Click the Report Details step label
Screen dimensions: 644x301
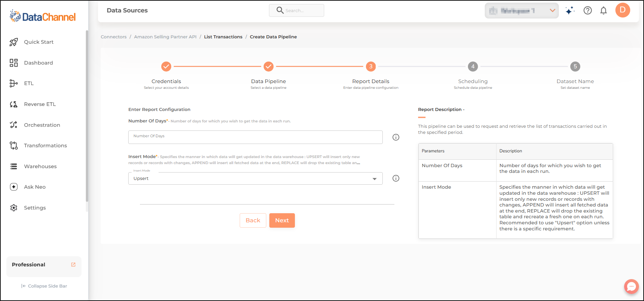coord(371,81)
